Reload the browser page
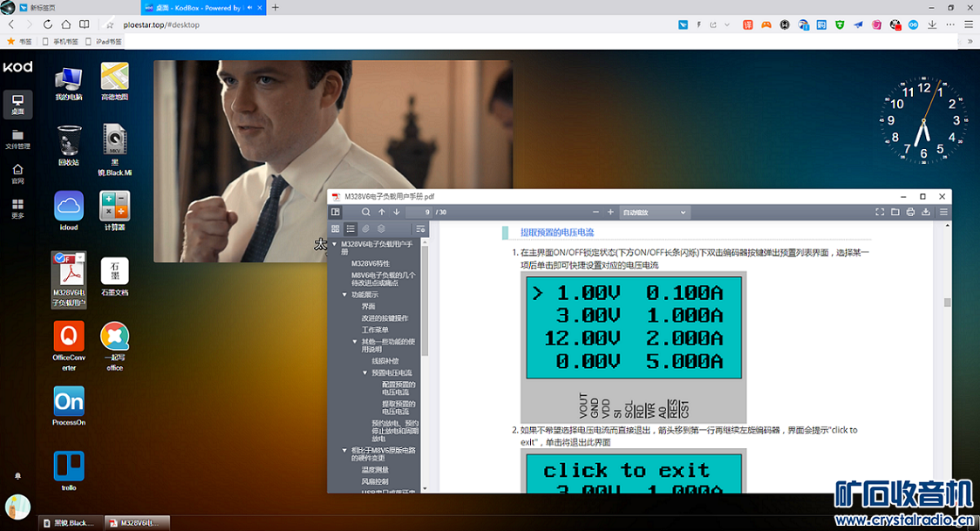The width and height of the screenshot is (980, 531). [x=47, y=24]
